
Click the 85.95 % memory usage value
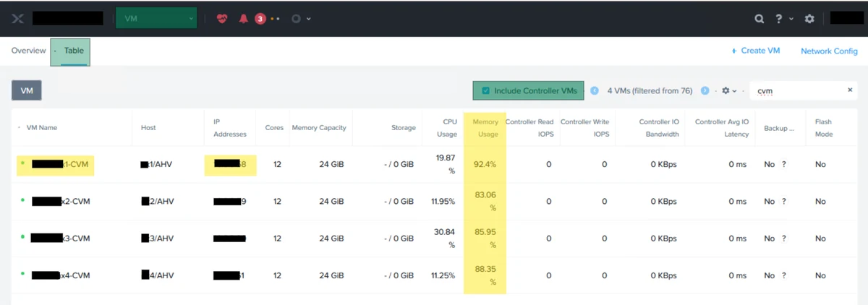(x=485, y=238)
